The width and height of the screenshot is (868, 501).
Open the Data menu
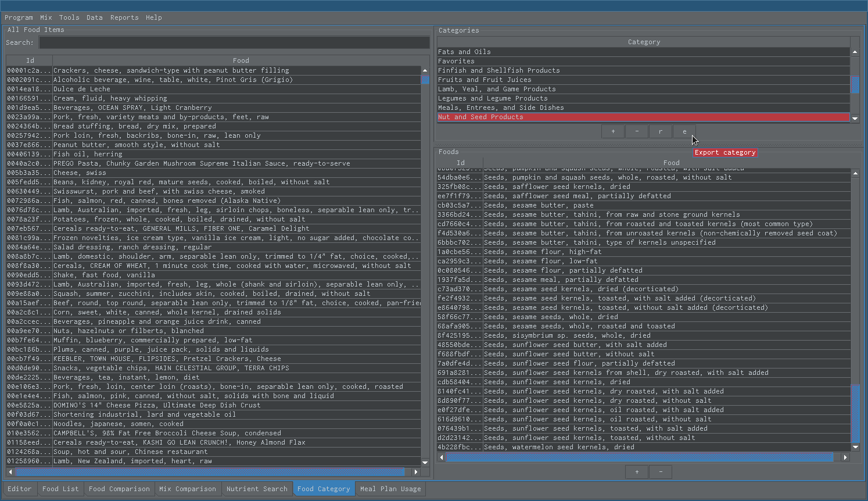point(94,17)
